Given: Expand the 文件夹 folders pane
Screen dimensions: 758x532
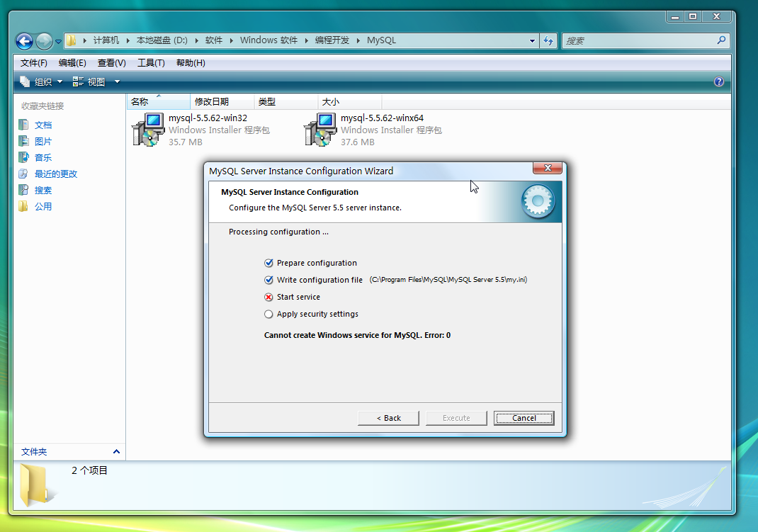Looking at the screenshot, I should (x=116, y=452).
